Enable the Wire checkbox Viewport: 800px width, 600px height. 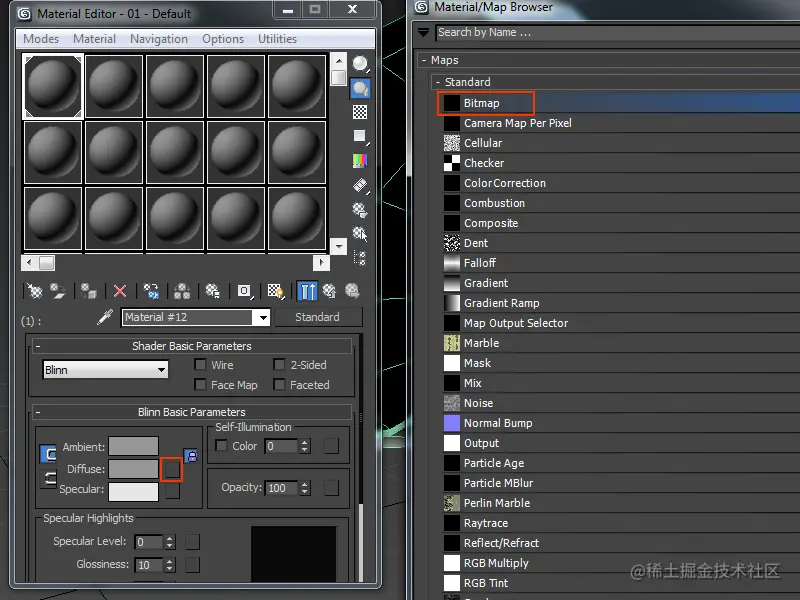coord(200,364)
